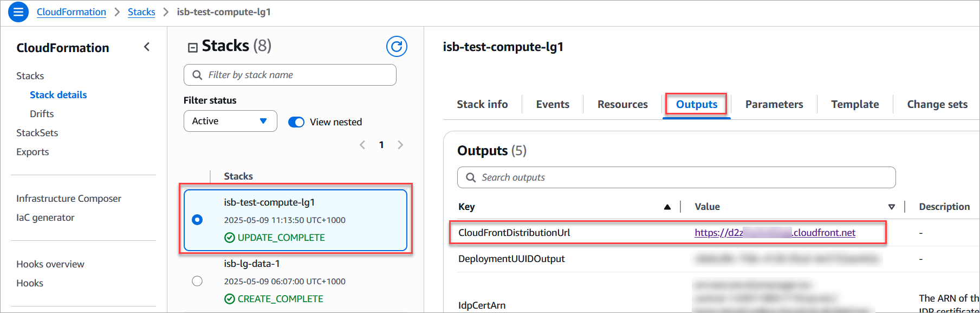
Task: Click the CREATE_COMPLETE status check icon
Action: pos(230,299)
